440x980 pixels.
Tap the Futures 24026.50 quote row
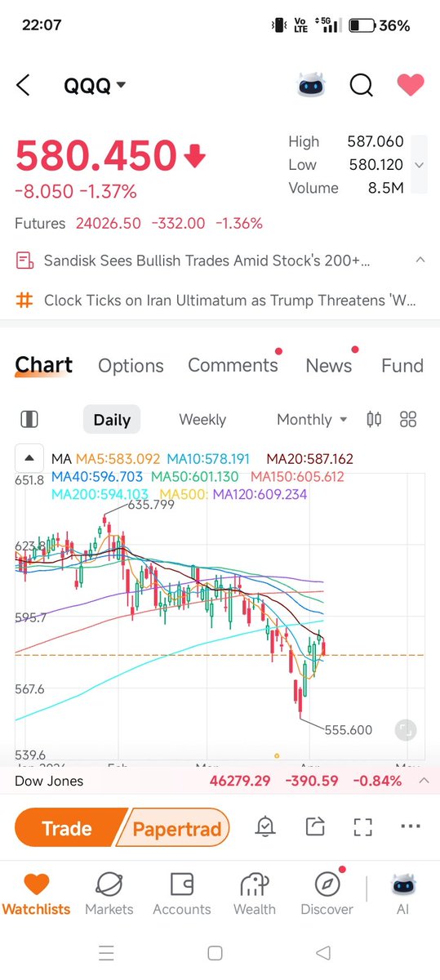click(x=139, y=223)
